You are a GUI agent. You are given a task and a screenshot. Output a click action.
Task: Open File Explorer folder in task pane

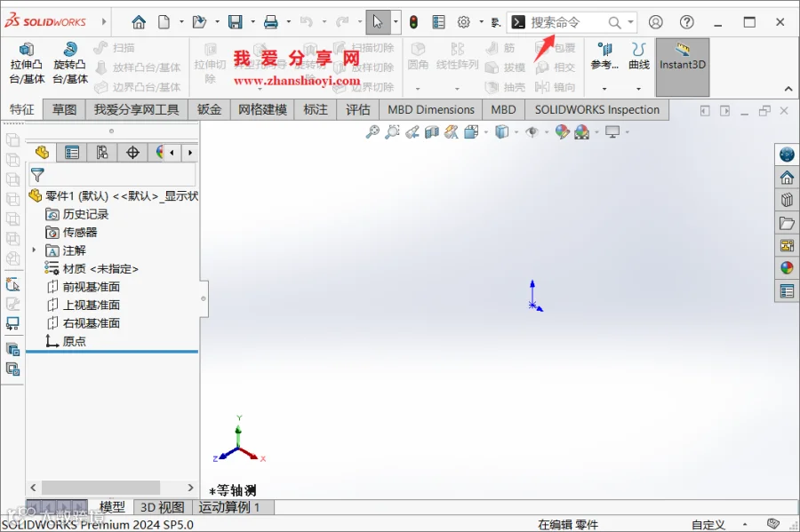pos(787,223)
